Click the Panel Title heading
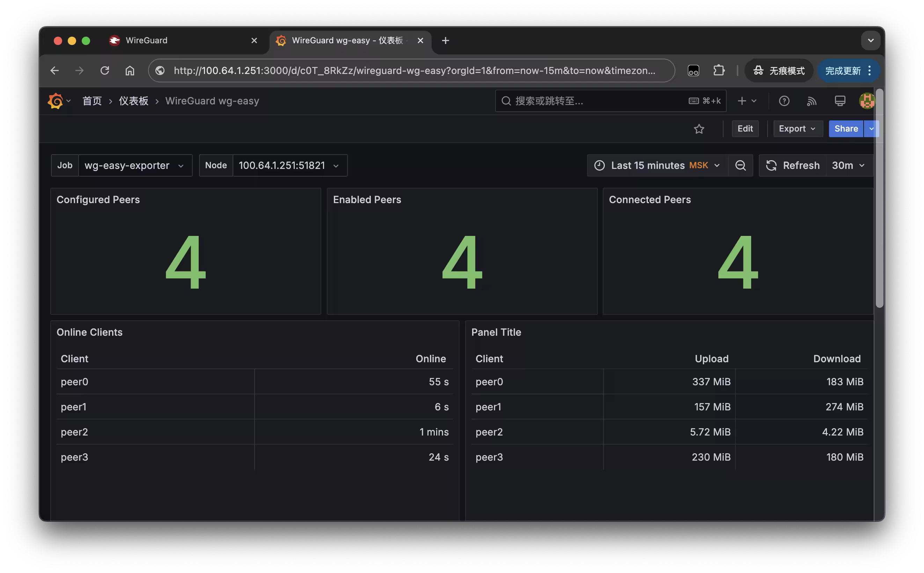The height and width of the screenshot is (573, 924). click(496, 332)
